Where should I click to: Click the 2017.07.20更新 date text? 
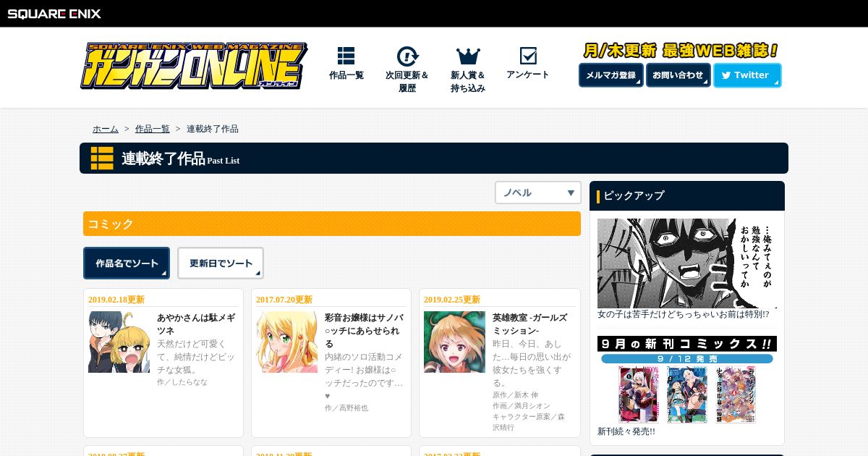point(284,300)
